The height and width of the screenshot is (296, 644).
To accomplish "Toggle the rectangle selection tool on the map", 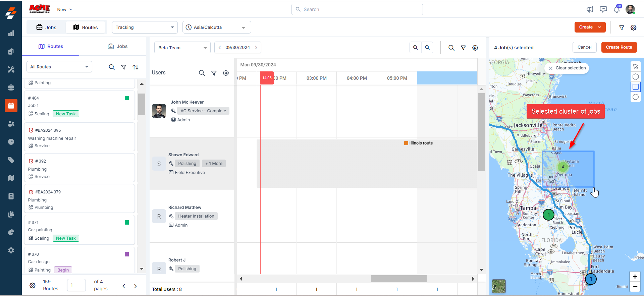I will 636,87.
